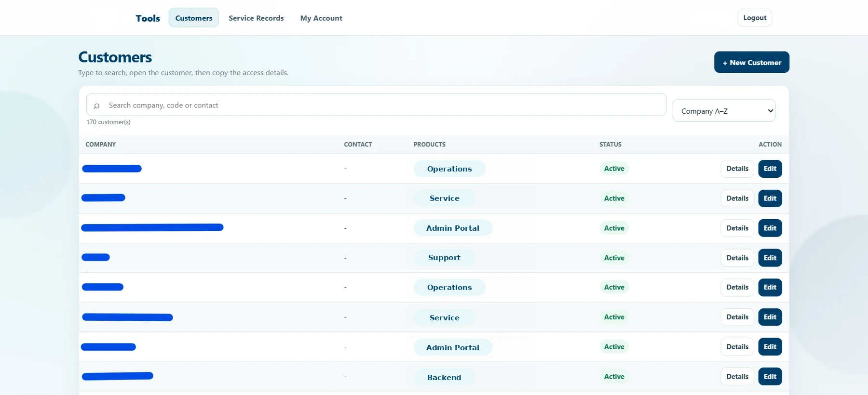The height and width of the screenshot is (395, 868).
Task: Focus the company search field
Action: [x=376, y=105]
